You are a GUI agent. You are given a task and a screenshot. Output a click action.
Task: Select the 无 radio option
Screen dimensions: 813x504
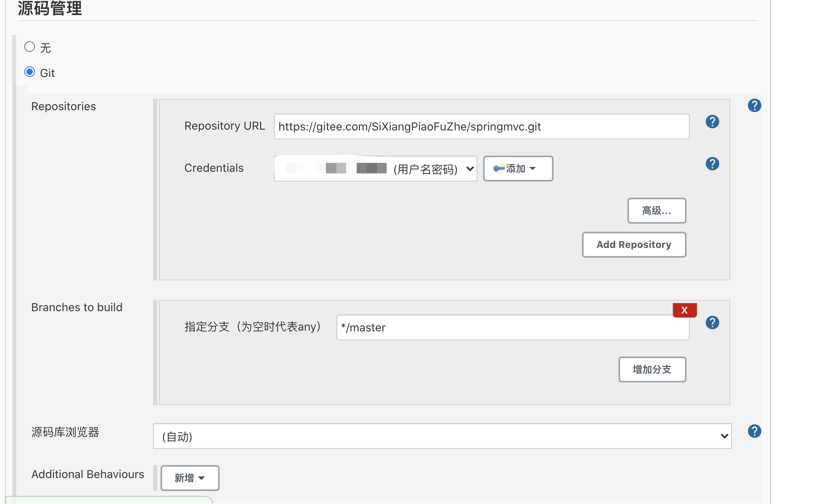(30, 47)
